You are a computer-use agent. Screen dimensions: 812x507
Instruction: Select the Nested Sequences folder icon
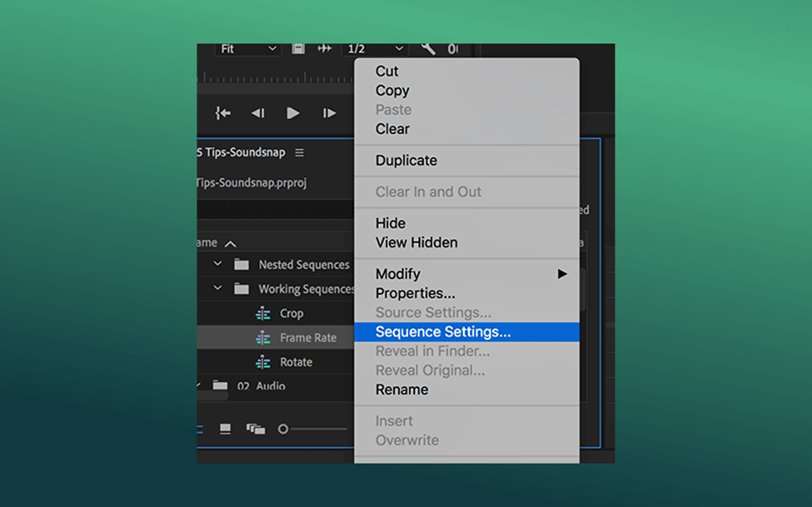[242, 265]
